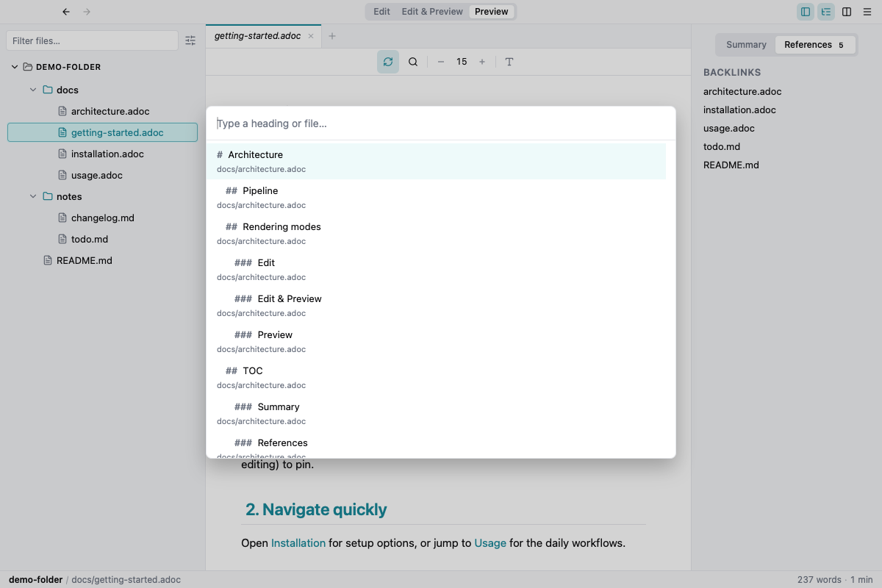Open typography settings T icon

pos(509,62)
